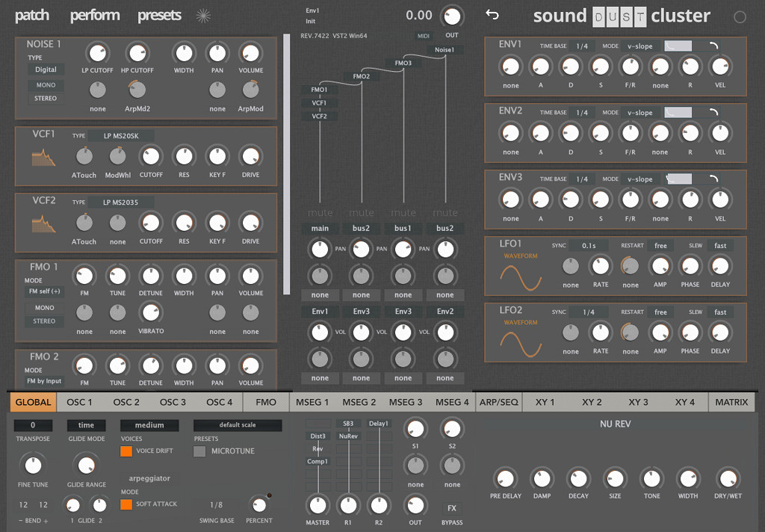Turn off arpeggiator Soft Attack
765x532 pixels.
click(126, 504)
